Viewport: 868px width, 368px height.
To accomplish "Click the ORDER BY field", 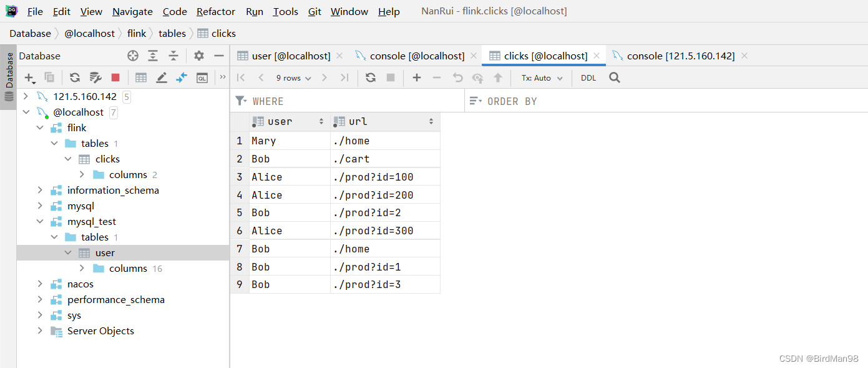I will 666,101.
